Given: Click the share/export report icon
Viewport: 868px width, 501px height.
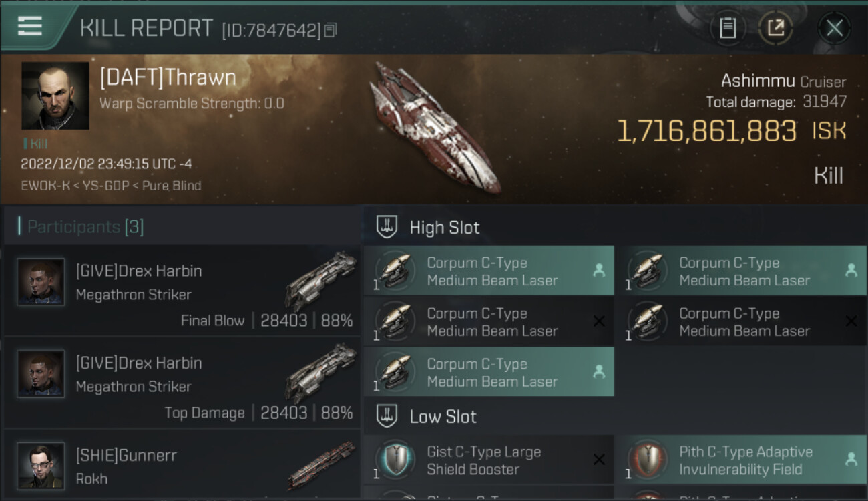Looking at the screenshot, I should point(775,28).
